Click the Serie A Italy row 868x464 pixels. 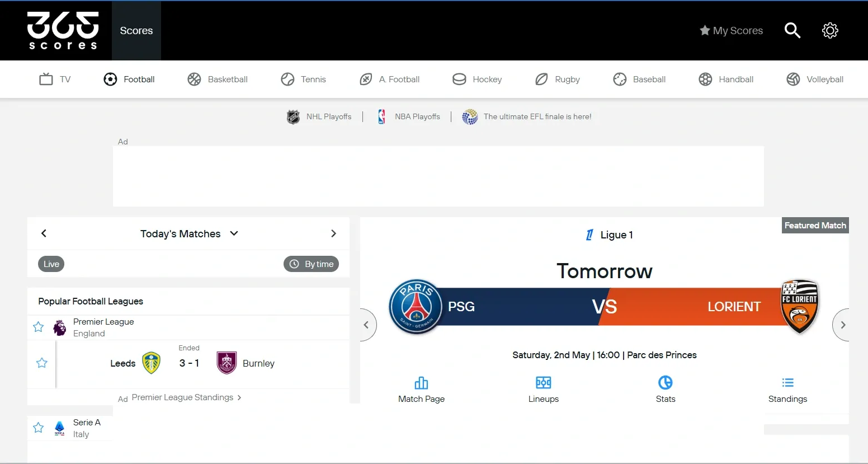(70, 428)
